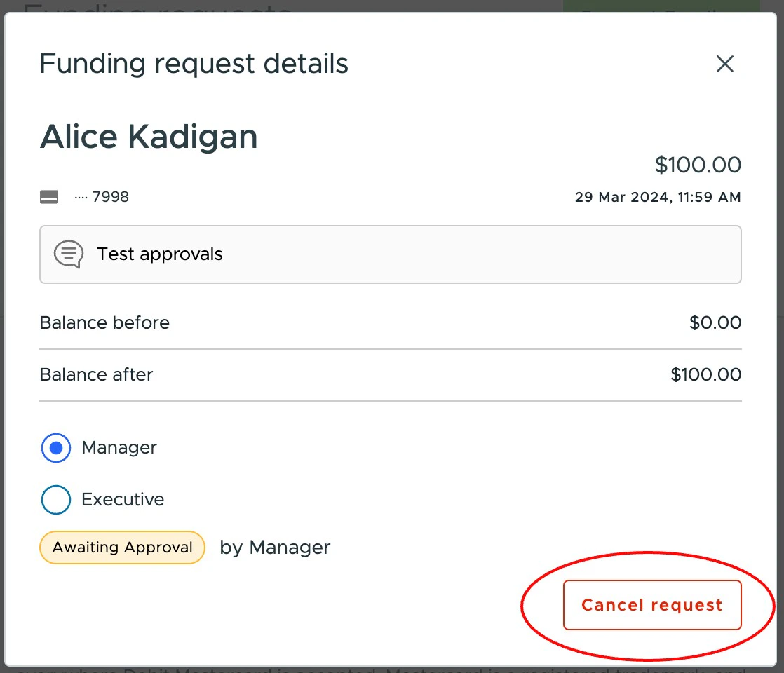Image resolution: width=784 pixels, height=673 pixels.
Task: Click the speech bubble comment icon
Action: pyautogui.click(x=67, y=254)
